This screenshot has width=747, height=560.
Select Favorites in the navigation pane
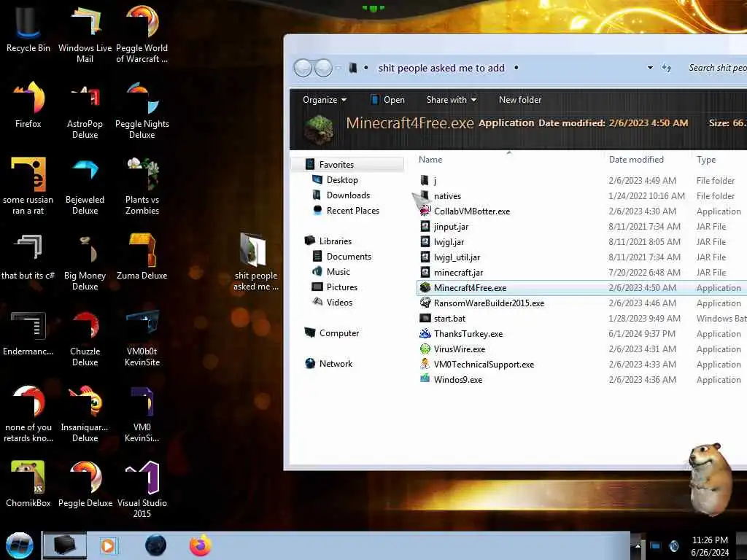pyautogui.click(x=348, y=164)
